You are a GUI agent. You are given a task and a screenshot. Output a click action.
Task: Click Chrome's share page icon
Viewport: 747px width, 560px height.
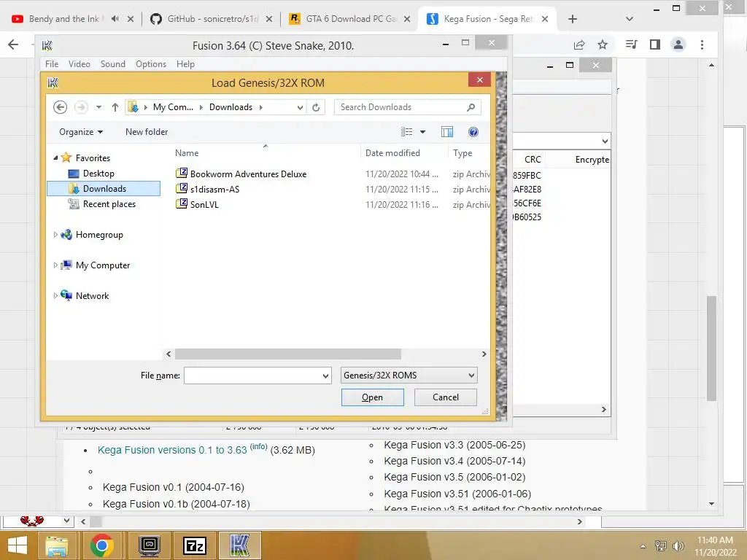coord(578,44)
